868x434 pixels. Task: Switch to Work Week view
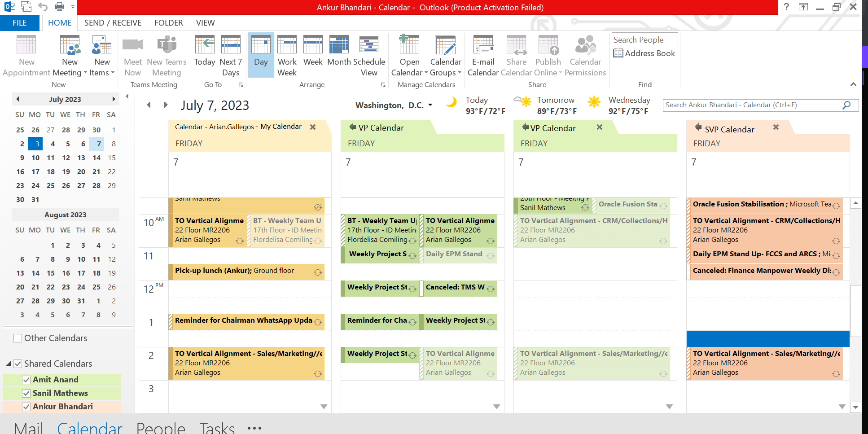tap(287, 56)
